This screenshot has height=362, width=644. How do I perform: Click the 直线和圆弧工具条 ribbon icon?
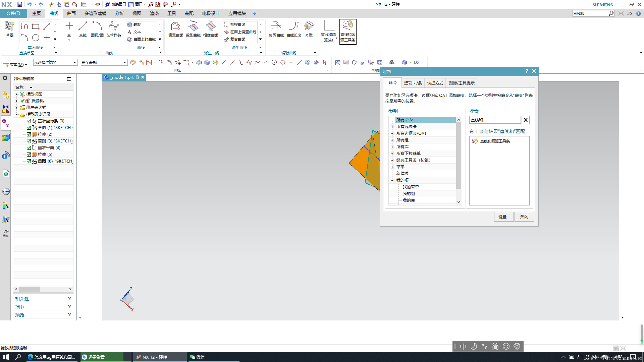[x=348, y=32]
